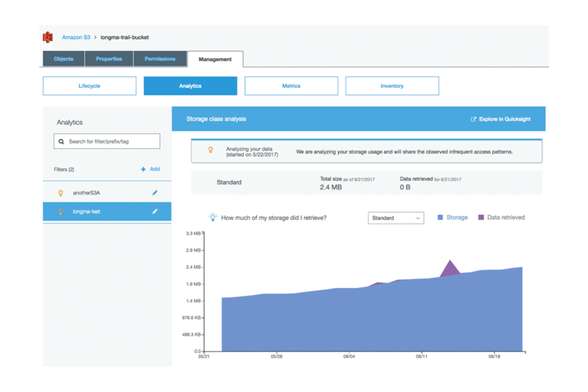This screenshot has width=588, height=392.
Task: Click the 2.4 MB total size value
Action: 331,187
